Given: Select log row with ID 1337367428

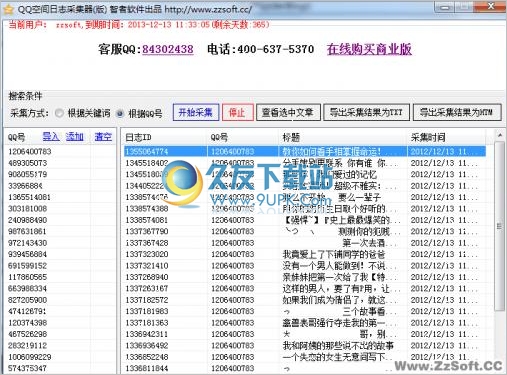Looking at the screenshot, I should click(305, 243).
